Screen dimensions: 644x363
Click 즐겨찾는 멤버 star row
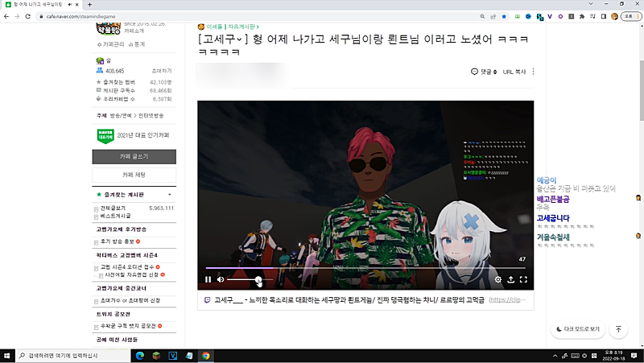(134, 82)
